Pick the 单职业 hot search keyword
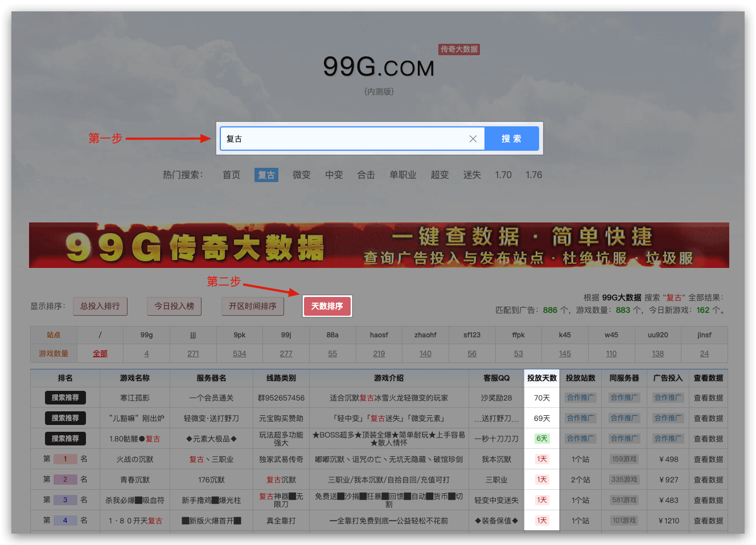This screenshot has height=545, width=756. [402, 175]
